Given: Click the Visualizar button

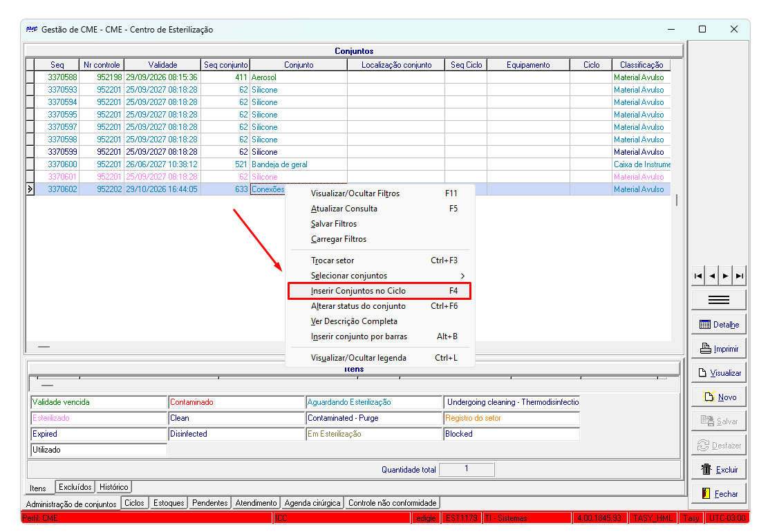Looking at the screenshot, I should pyautogui.click(x=718, y=373).
